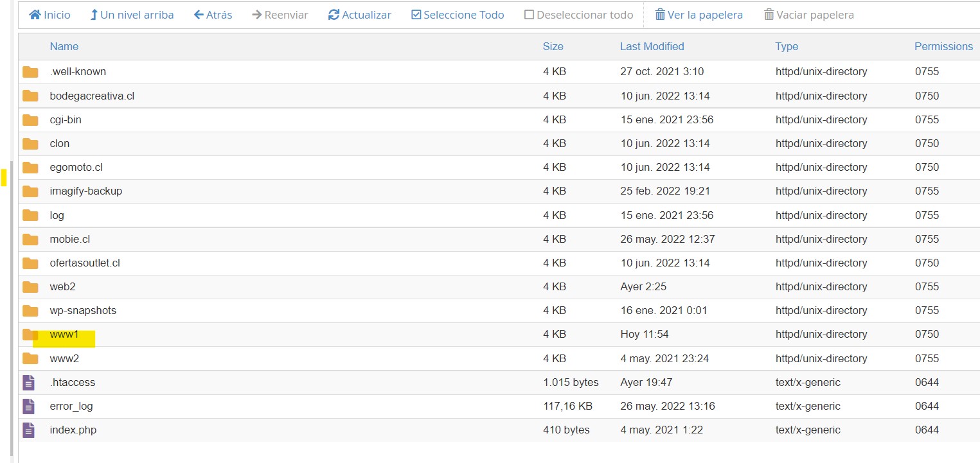980x463 pixels.
Task: Refresh listing with Actualizar
Action: coord(360,15)
